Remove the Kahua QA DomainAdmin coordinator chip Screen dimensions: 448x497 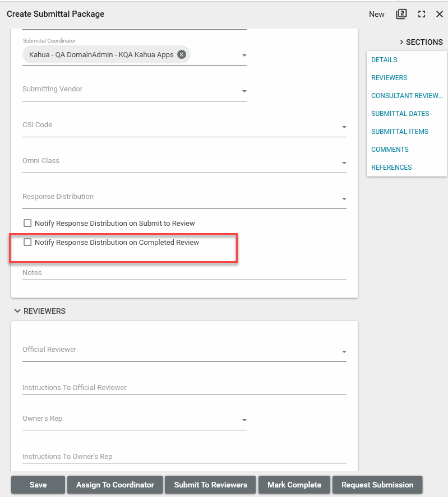point(182,54)
